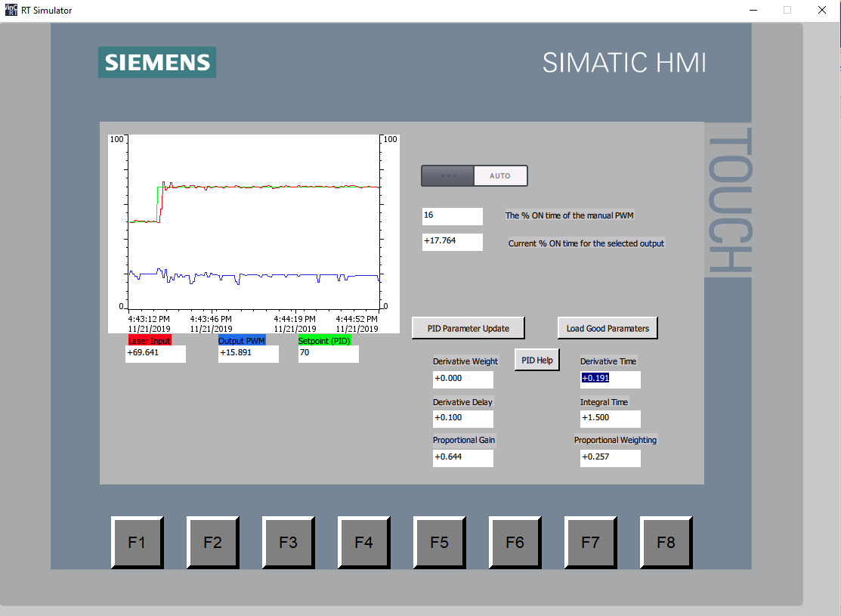Click the Siemens logo
The width and height of the screenshot is (841, 616).
click(157, 62)
